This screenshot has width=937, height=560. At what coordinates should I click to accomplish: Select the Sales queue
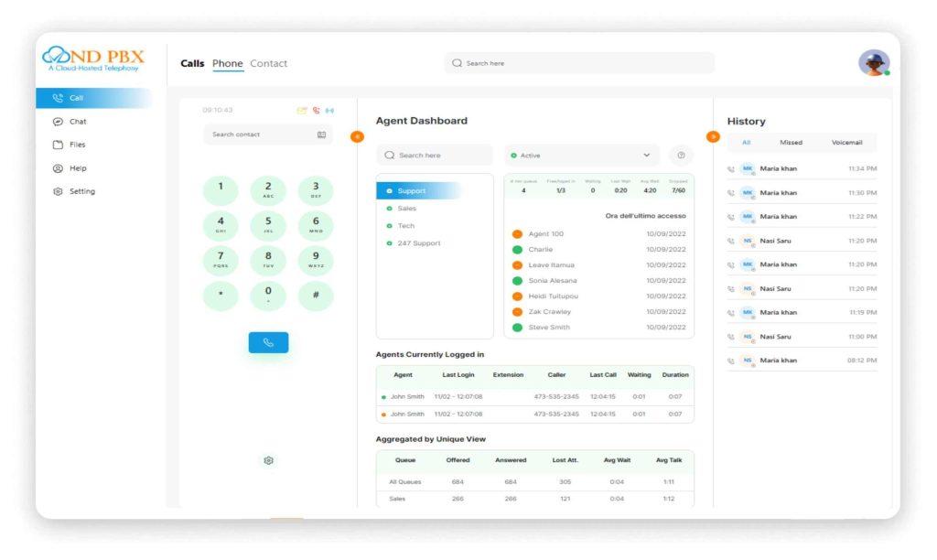pos(406,209)
